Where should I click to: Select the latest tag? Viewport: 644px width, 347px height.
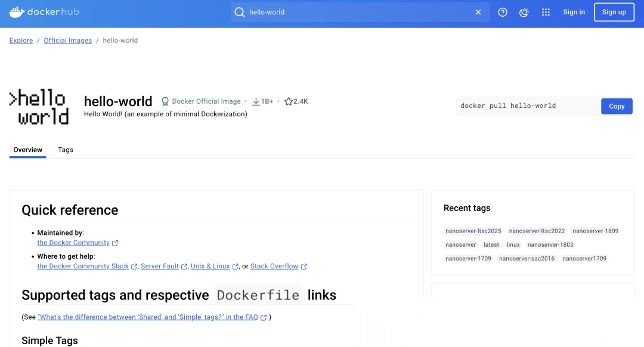[491, 244]
